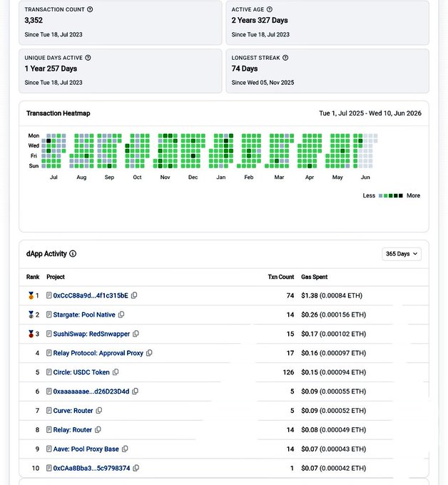Copy Relay Protocol: Approval Proxy address
448x485 pixels.
(x=149, y=353)
